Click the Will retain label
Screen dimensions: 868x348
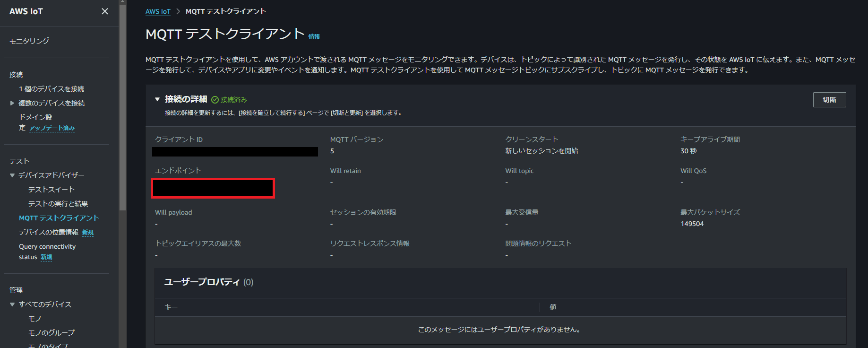click(x=345, y=171)
